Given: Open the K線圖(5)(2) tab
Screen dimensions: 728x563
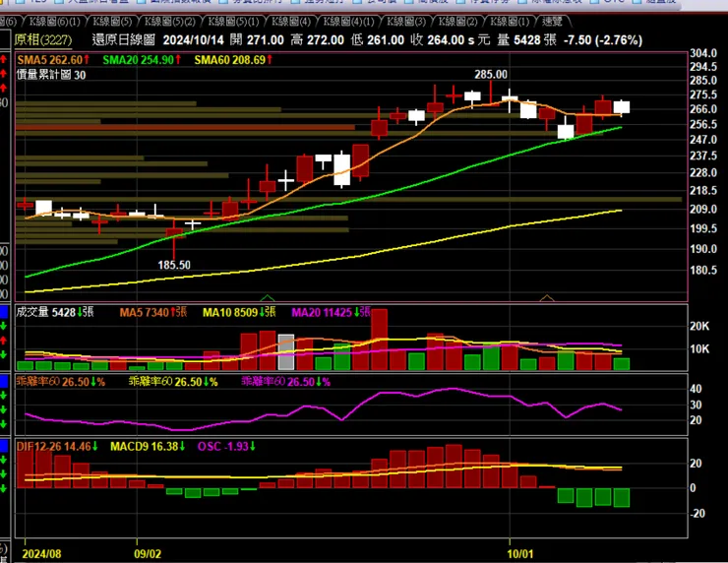Looking at the screenshot, I should coord(169,22).
